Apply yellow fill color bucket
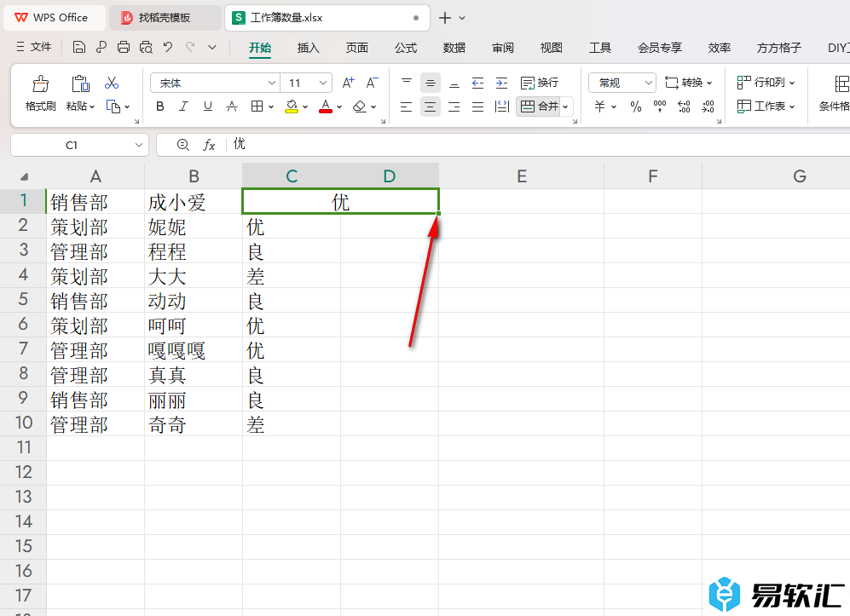Image resolution: width=850 pixels, height=616 pixels. click(x=292, y=107)
